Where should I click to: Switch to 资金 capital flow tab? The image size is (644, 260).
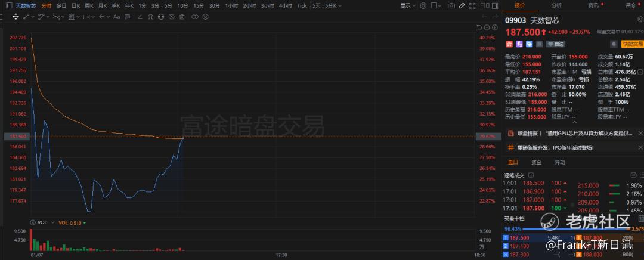[537, 162]
